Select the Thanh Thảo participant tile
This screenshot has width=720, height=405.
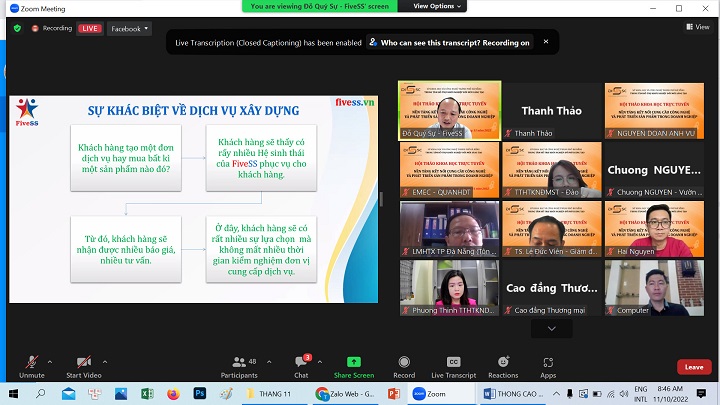551,111
